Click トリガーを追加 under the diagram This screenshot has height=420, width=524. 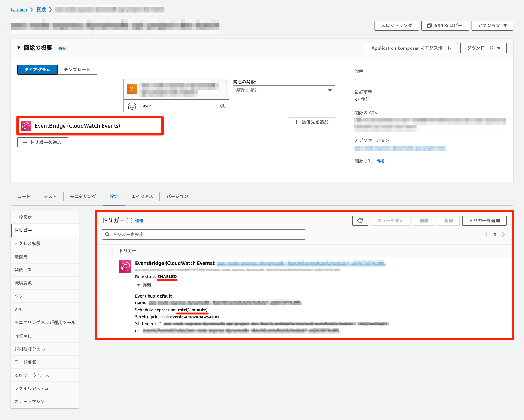pyautogui.click(x=42, y=142)
